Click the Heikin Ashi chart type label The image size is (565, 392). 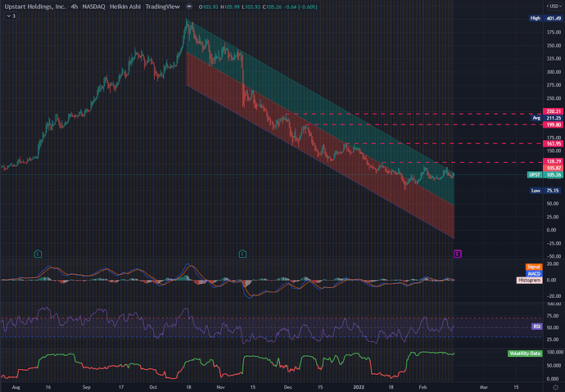coord(125,7)
